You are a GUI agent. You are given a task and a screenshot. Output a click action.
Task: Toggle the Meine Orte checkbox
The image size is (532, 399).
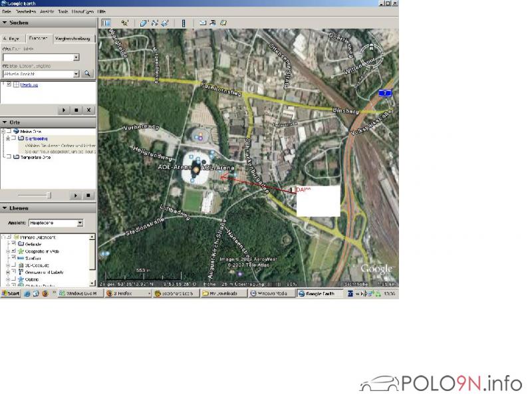9,131
